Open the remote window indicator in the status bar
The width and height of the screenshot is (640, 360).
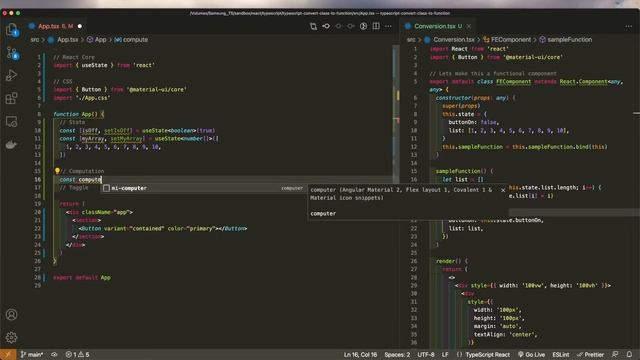coord(8,354)
